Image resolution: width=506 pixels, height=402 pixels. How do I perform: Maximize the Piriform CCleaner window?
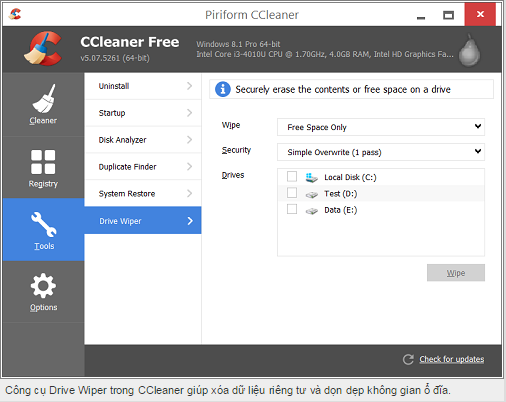click(x=448, y=15)
